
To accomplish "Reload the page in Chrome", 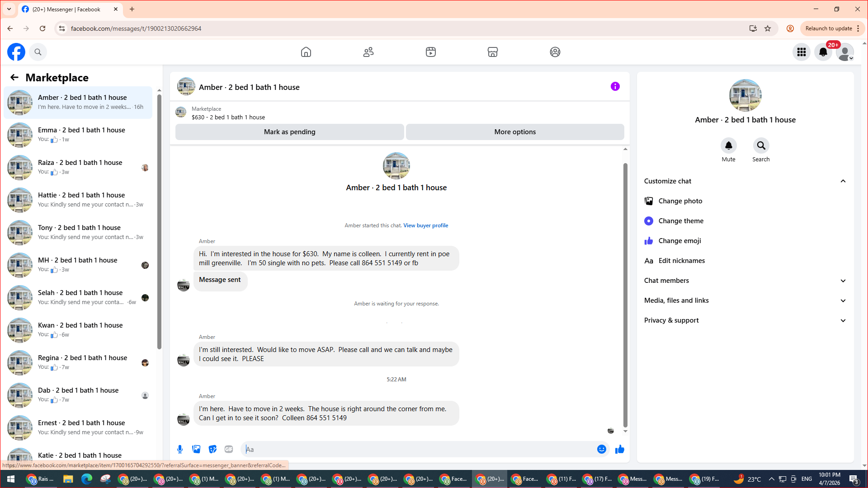I will (x=42, y=28).
